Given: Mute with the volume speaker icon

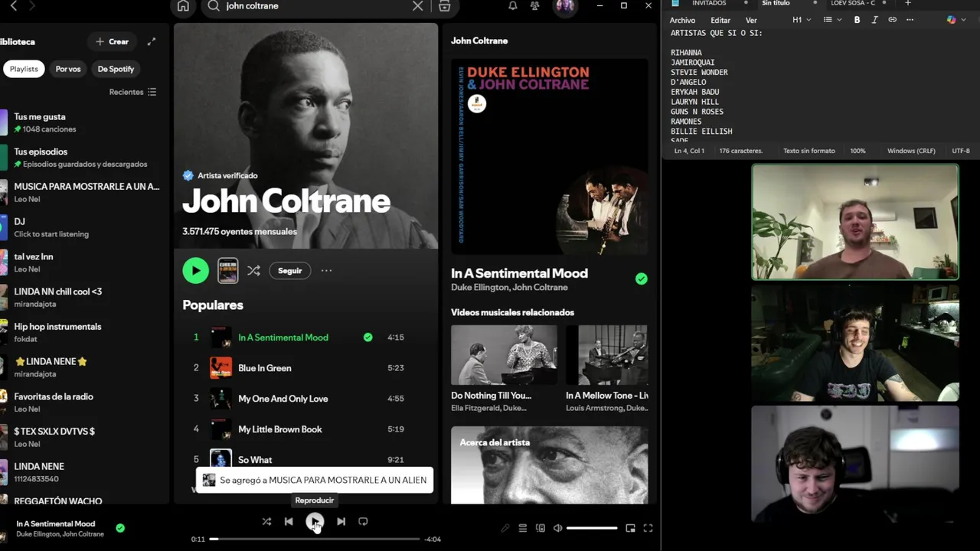Looking at the screenshot, I should pos(558,528).
